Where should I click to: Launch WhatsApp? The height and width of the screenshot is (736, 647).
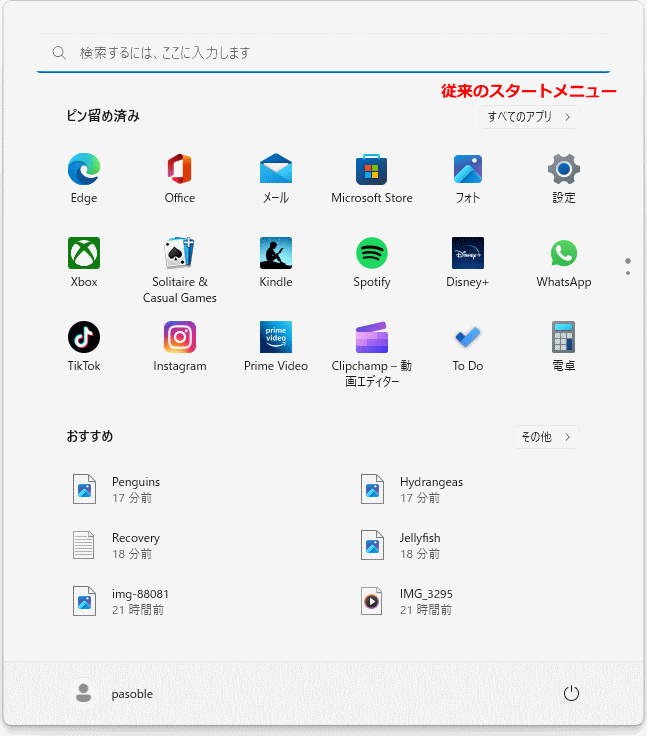click(563, 262)
